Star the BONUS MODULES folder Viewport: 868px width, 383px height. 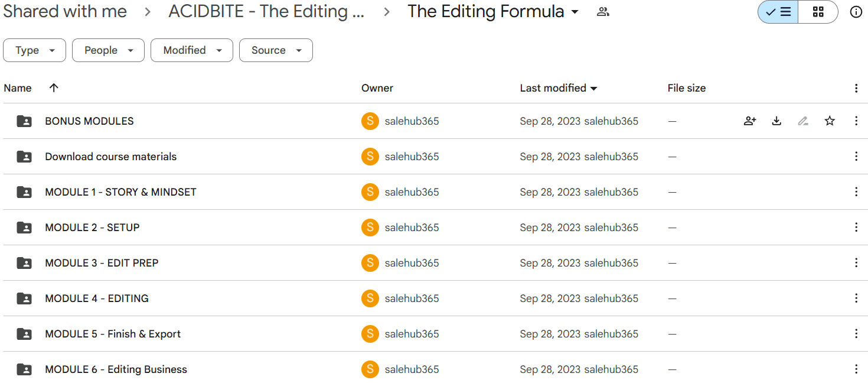(x=830, y=121)
